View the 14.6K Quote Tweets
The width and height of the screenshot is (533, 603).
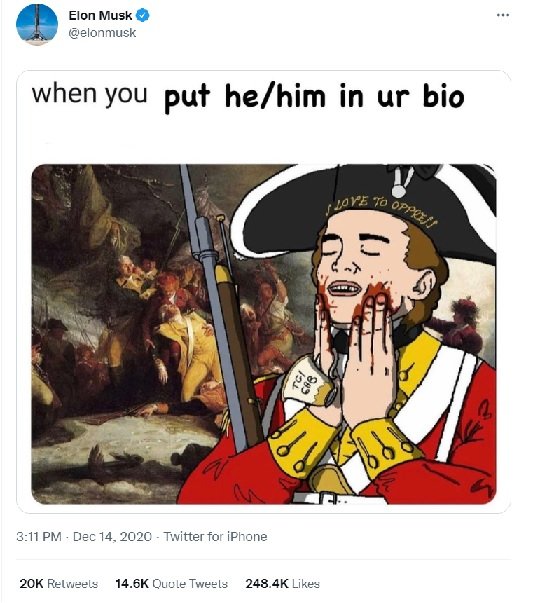point(172,583)
